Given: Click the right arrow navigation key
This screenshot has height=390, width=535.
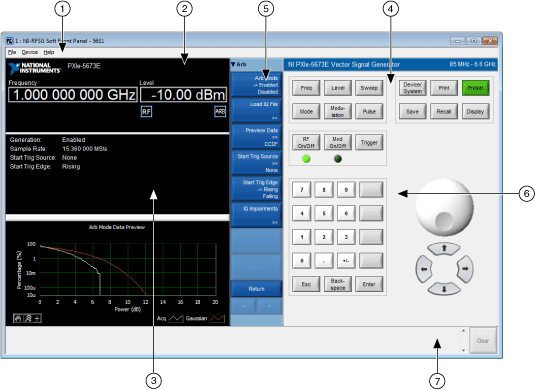Looking at the screenshot, I should [465, 269].
